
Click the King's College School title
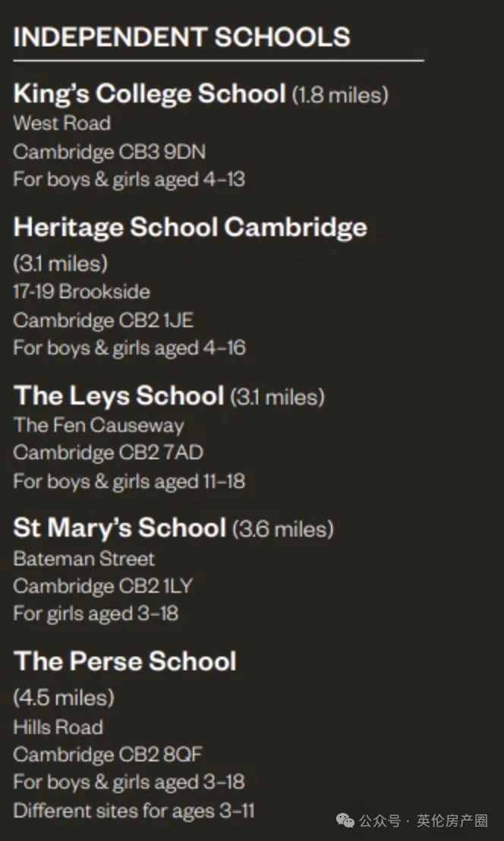(x=150, y=94)
